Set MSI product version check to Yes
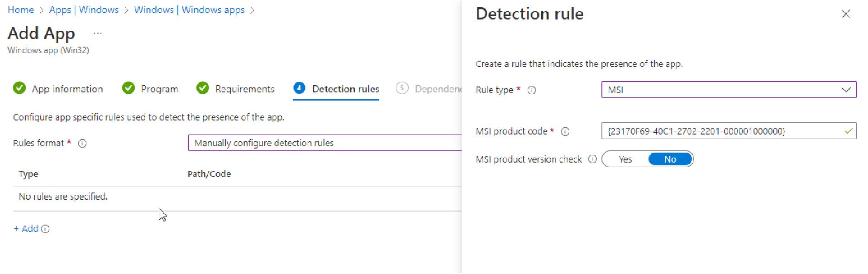 point(625,159)
